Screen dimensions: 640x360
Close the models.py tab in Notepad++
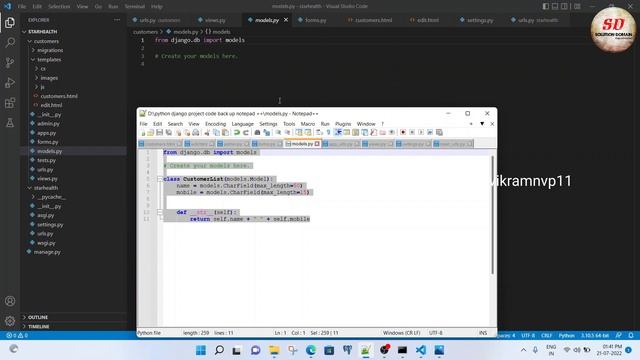point(317,144)
